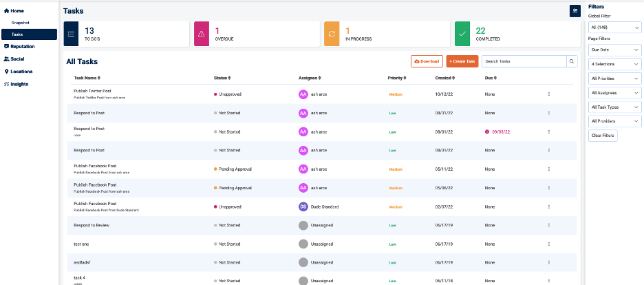Screen dimensions: 644x285
Task: Click the Completed checkmark icon
Action: pos(462,34)
